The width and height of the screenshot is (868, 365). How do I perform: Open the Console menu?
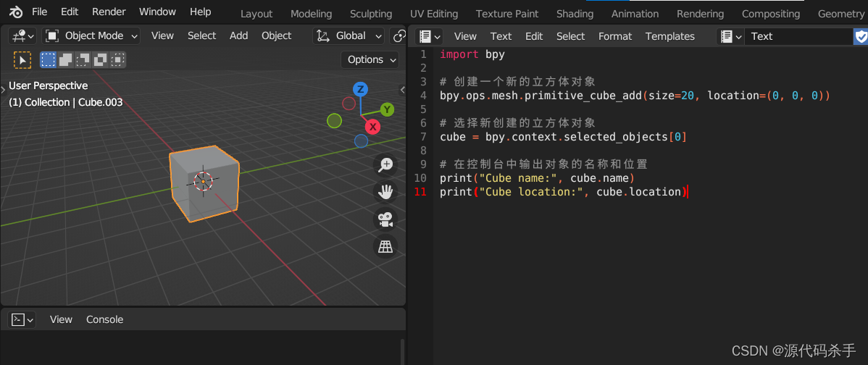[104, 319]
